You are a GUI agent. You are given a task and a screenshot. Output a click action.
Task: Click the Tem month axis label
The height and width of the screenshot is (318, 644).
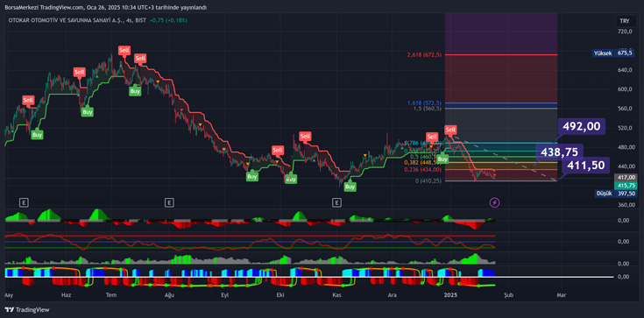[111, 295]
